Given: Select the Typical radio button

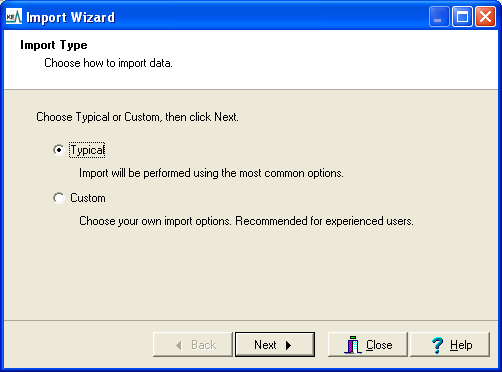Looking at the screenshot, I should click(59, 150).
